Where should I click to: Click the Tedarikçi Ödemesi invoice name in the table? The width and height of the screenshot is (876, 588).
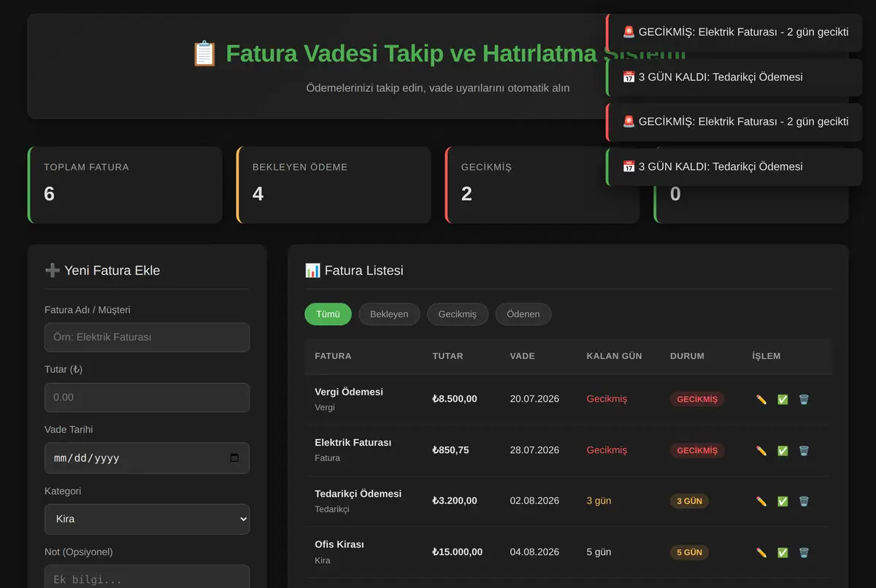(358, 494)
